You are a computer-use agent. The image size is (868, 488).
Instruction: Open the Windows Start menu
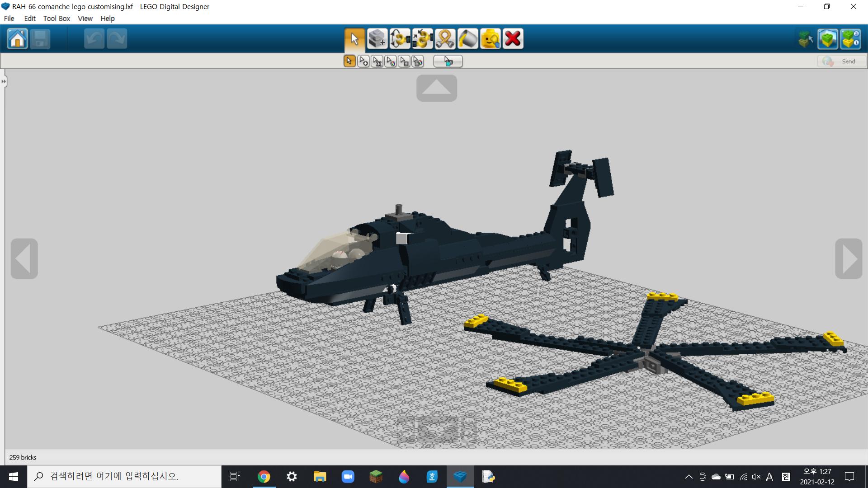click(14, 477)
